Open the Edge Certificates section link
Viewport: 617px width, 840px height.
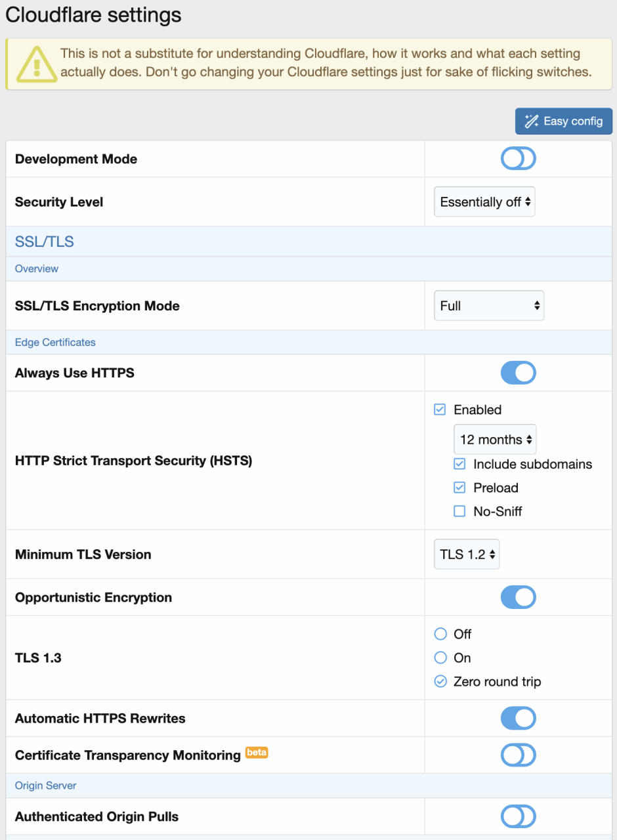(x=55, y=343)
